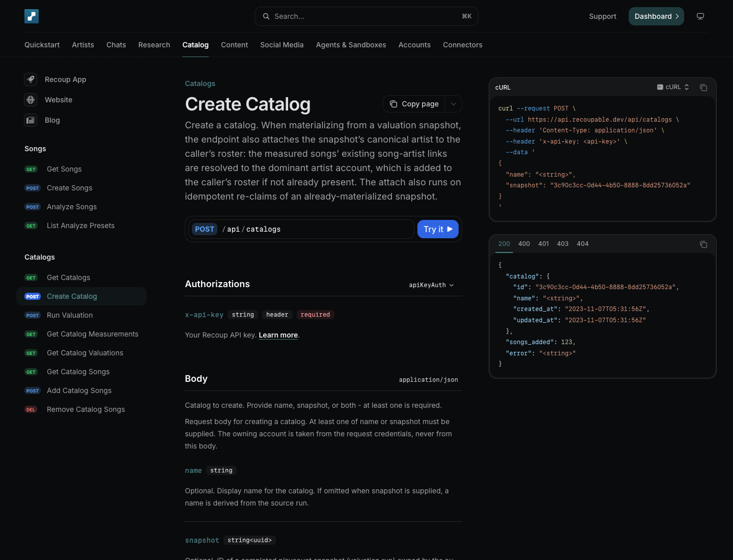Open the Blog newspaper icon
Image resolution: width=733 pixels, height=560 pixels.
click(31, 120)
